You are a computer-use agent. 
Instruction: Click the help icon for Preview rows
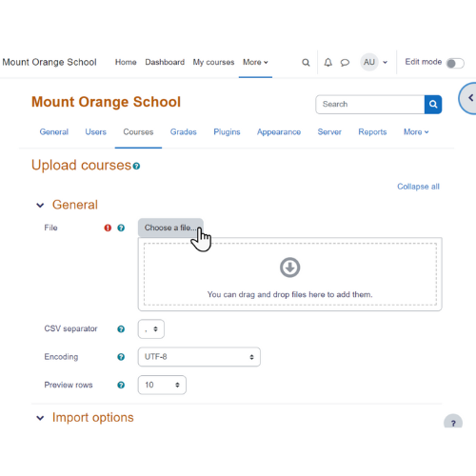pyautogui.click(x=121, y=385)
